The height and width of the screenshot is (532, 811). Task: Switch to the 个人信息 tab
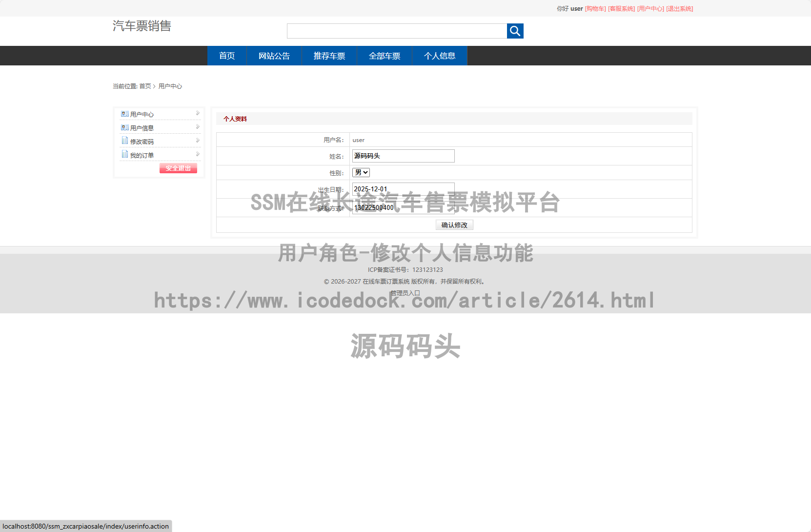click(439, 56)
